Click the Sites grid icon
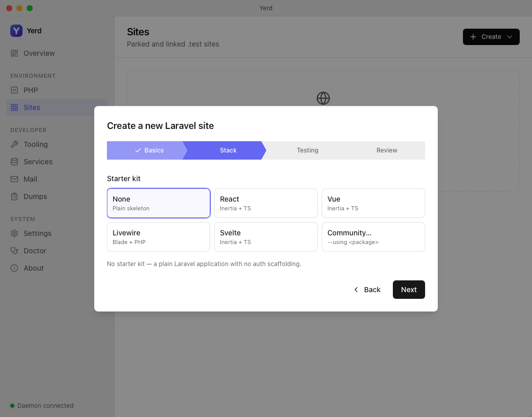 14,107
